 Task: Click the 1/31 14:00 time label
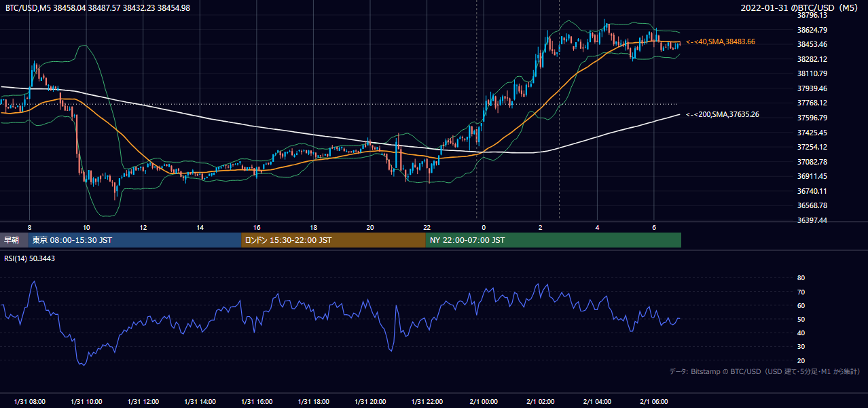(x=200, y=402)
